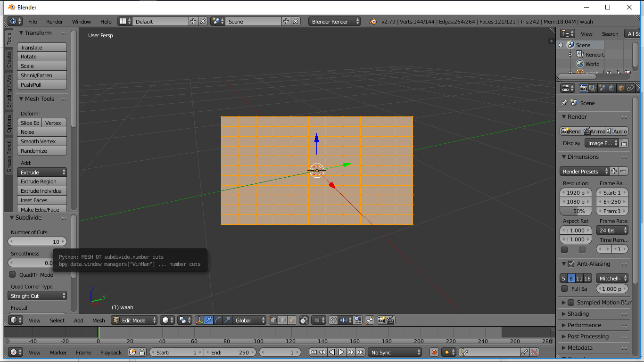This screenshot has height=362, width=644.
Task: Toggle the snap magnet icon
Action: 333,320
